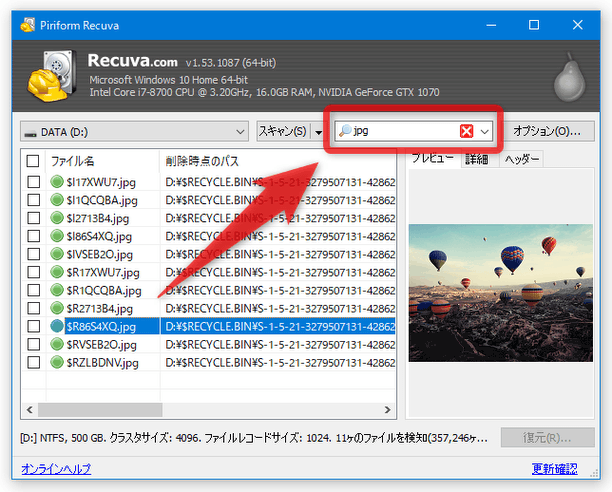
Task: Toggle the select-all checkbox in header
Action: pyautogui.click(x=33, y=161)
